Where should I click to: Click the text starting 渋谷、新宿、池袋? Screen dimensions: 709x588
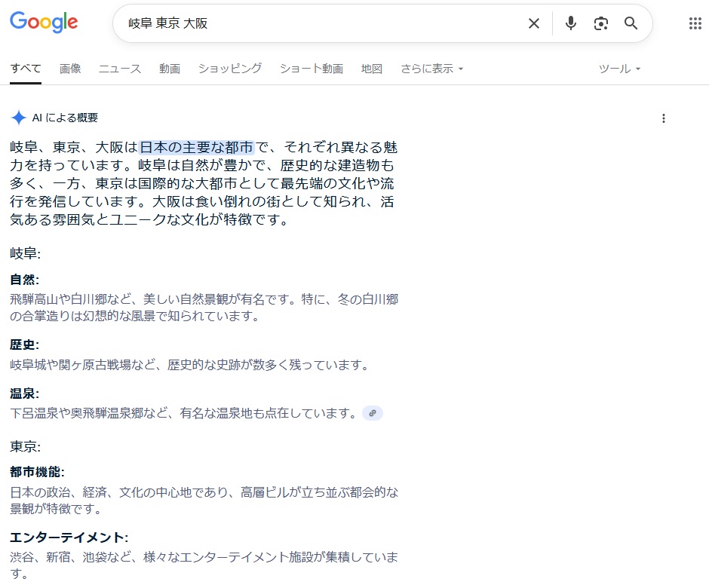click(204, 565)
